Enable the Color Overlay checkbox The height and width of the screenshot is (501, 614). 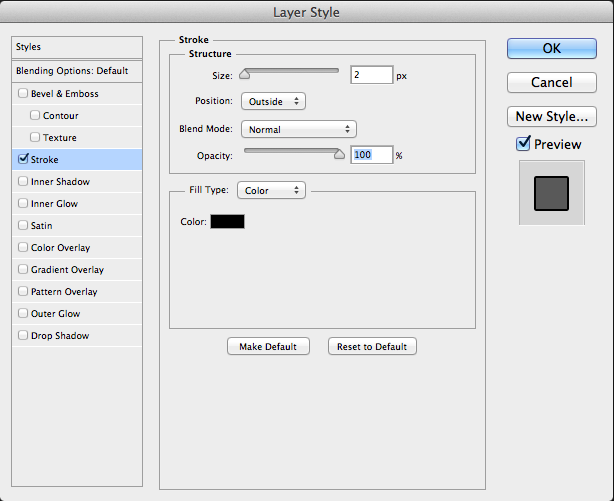coord(23,247)
